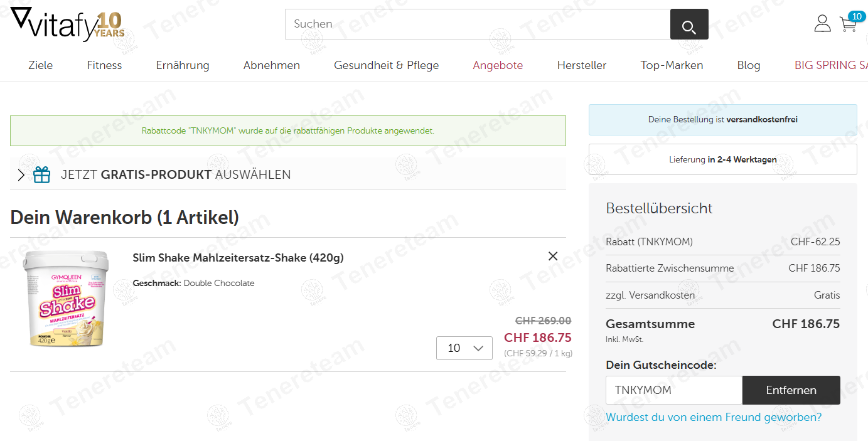Viewport: 868px width, 441px height.
Task: Go to the Blog page
Action: tap(749, 65)
